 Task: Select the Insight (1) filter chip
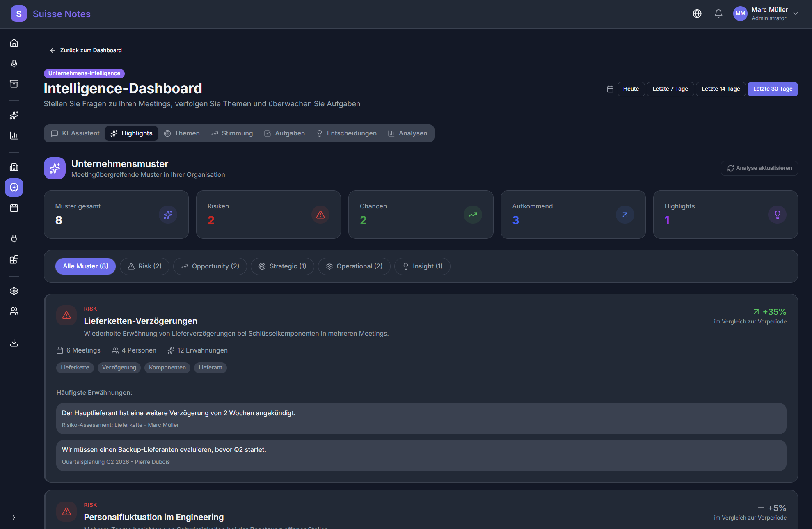(422, 266)
